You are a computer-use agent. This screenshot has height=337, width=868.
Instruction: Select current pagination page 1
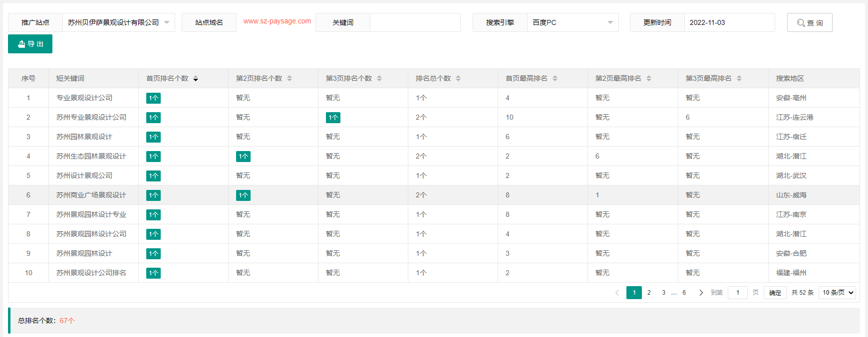634,293
